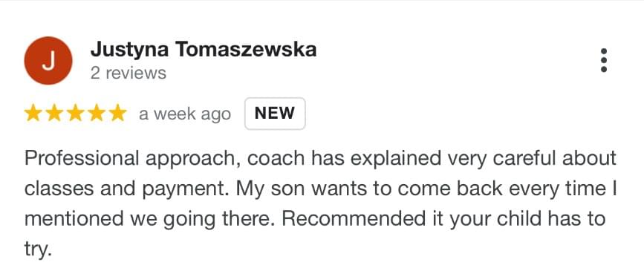Click the word 'Recommended' in the review

point(354,219)
